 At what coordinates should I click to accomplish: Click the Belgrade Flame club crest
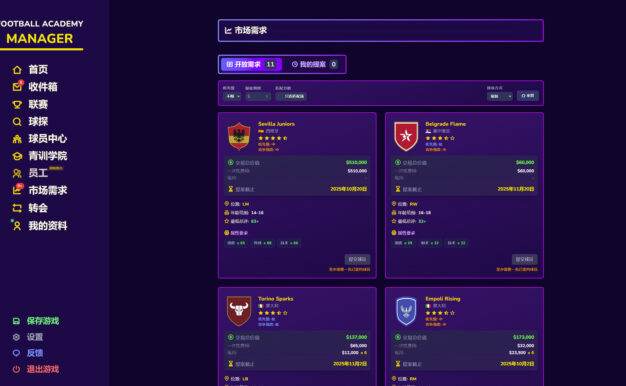(x=406, y=136)
